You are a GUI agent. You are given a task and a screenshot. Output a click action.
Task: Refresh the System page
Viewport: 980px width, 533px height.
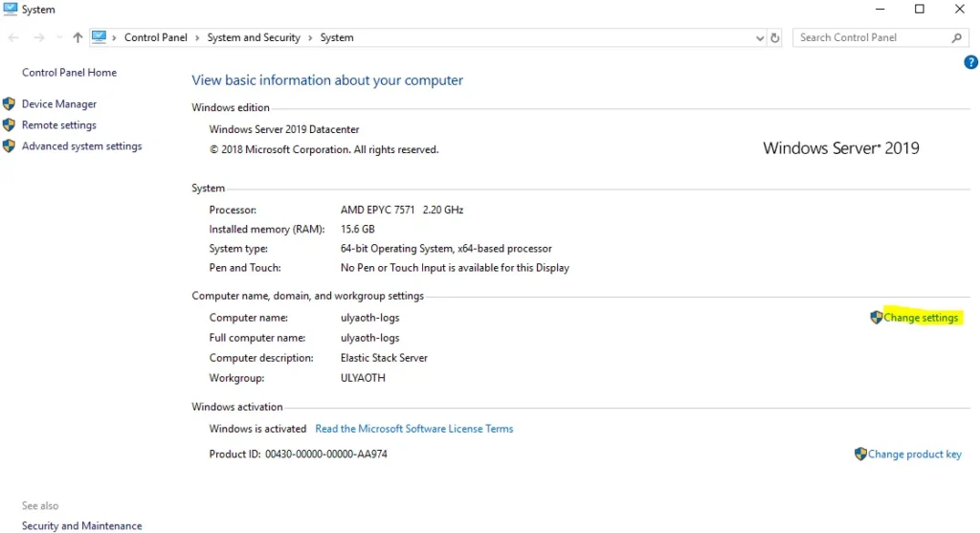775,38
